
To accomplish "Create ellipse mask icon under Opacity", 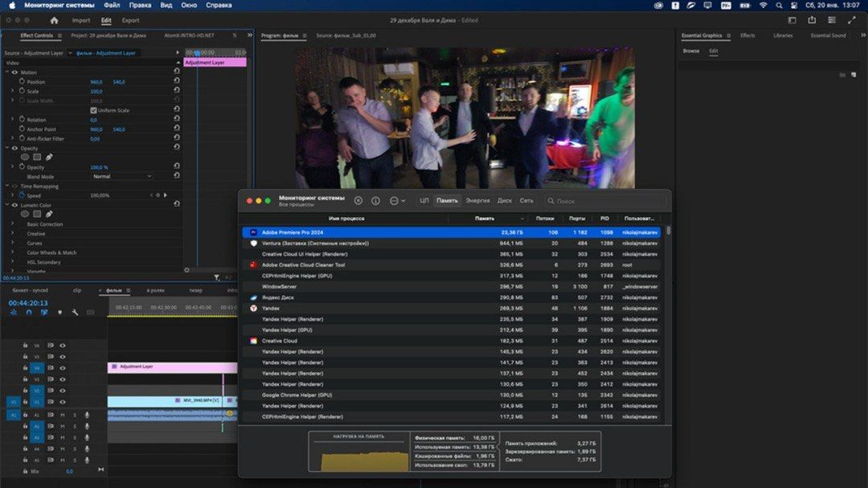I will click(x=25, y=156).
